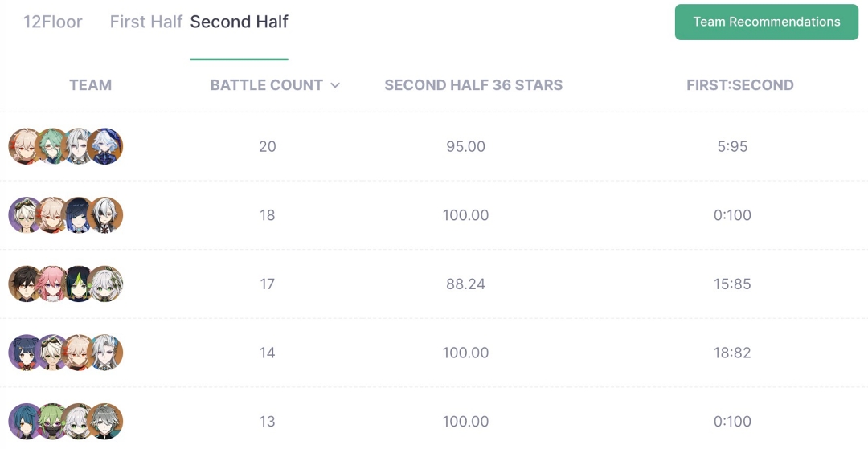Select green-haired avatar in the top team row
The height and width of the screenshot is (449, 868).
click(x=52, y=146)
